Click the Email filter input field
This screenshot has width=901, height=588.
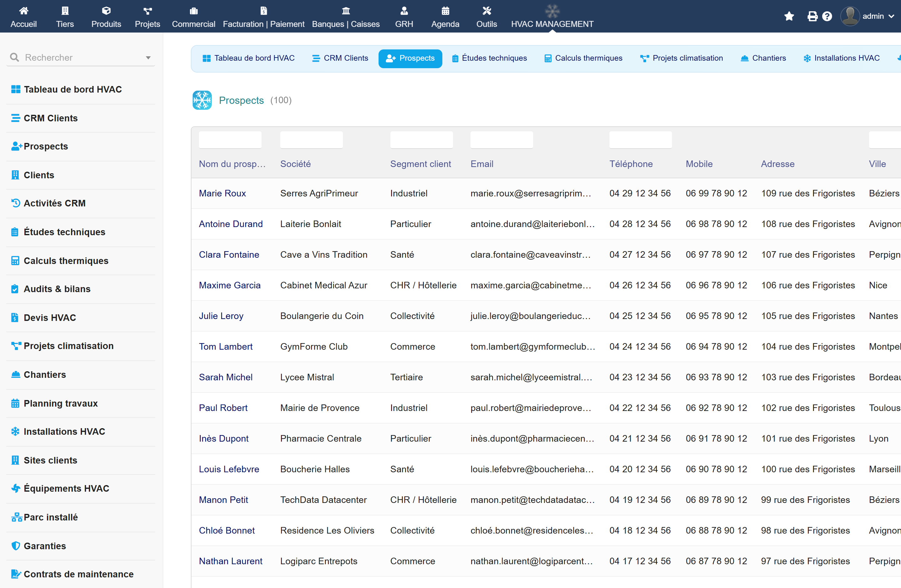pyautogui.click(x=501, y=139)
